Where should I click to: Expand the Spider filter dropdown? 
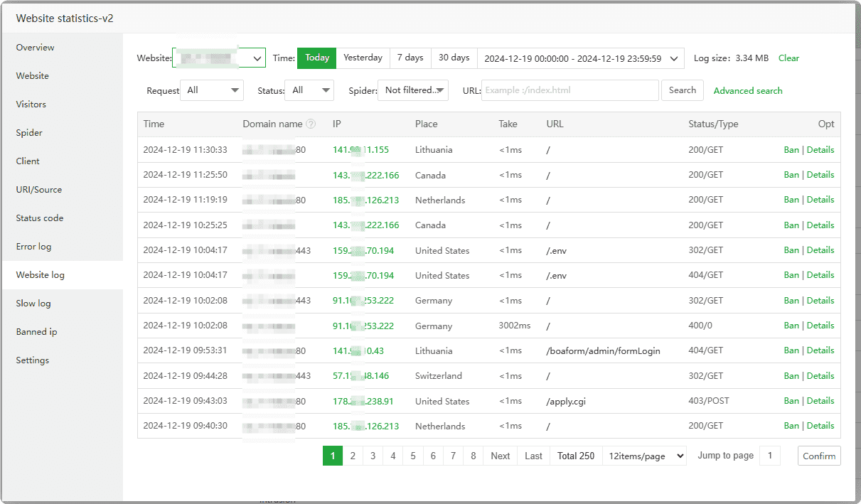pyautogui.click(x=413, y=90)
